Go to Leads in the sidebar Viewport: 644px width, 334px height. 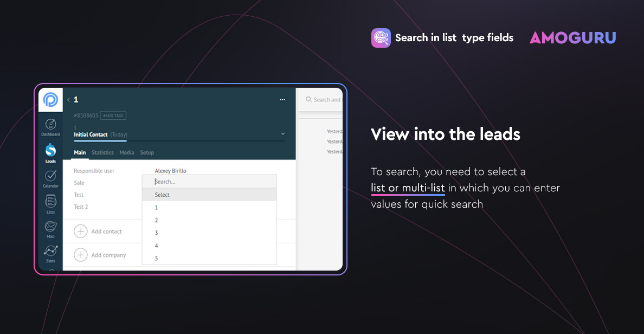point(50,150)
